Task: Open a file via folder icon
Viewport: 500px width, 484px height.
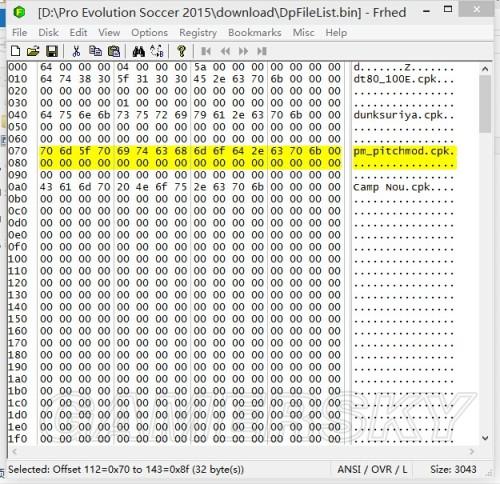Action: pyautogui.click(x=33, y=51)
